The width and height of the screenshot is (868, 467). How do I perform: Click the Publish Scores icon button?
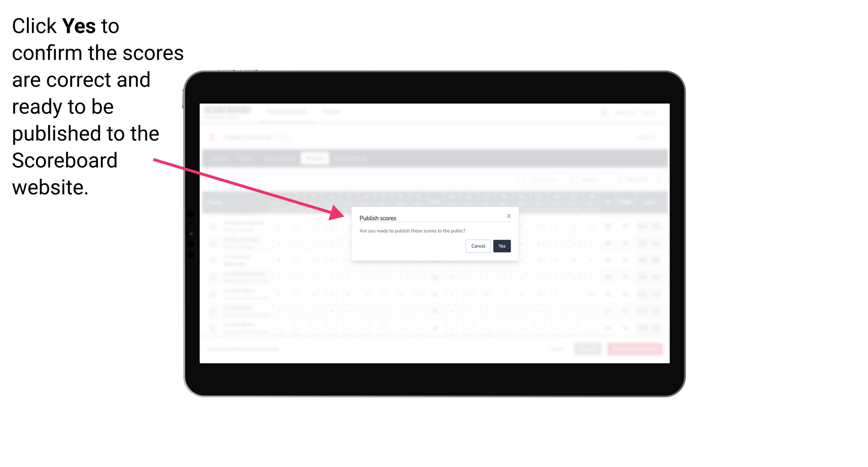click(x=501, y=245)
